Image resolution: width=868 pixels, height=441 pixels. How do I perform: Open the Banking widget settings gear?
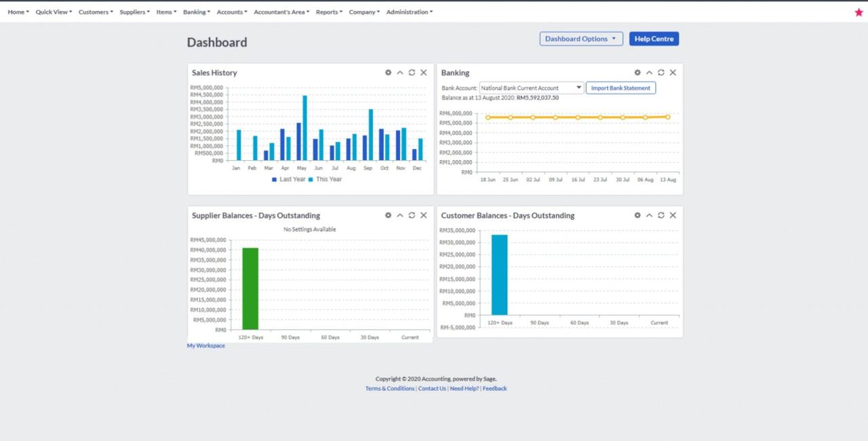click(637, 73)
